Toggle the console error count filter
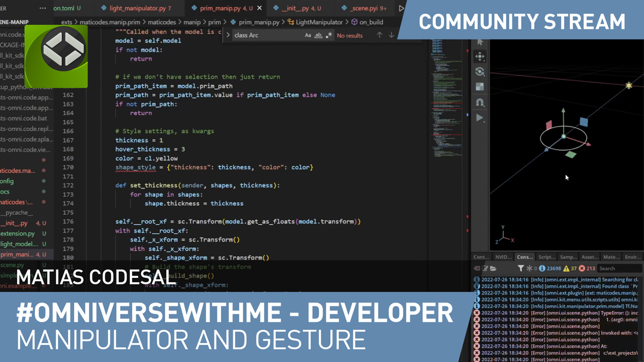This screenshot has height=362, width=644. (x=588, y=268)
